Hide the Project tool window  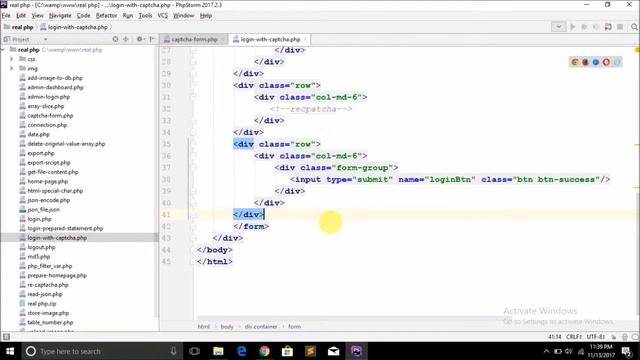pos(152,39)
